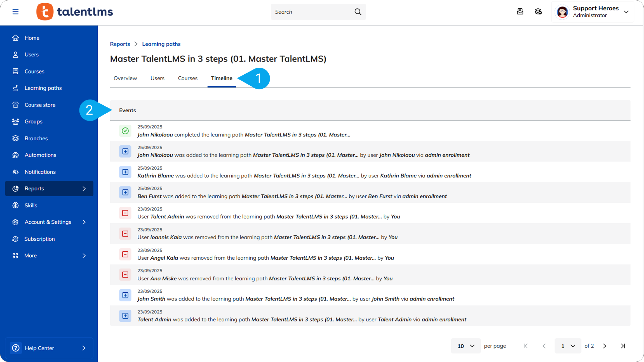
Task: Click the Reports breadcrumb link
Action: [120, 44]
